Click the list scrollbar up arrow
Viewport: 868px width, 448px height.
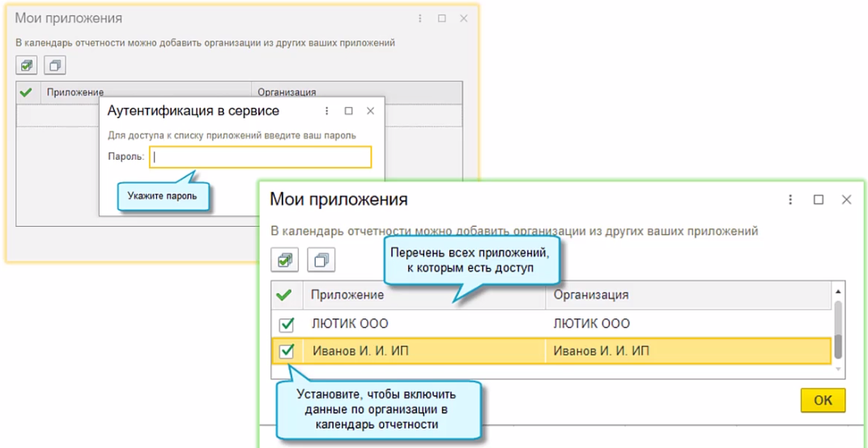coord(838,292)
